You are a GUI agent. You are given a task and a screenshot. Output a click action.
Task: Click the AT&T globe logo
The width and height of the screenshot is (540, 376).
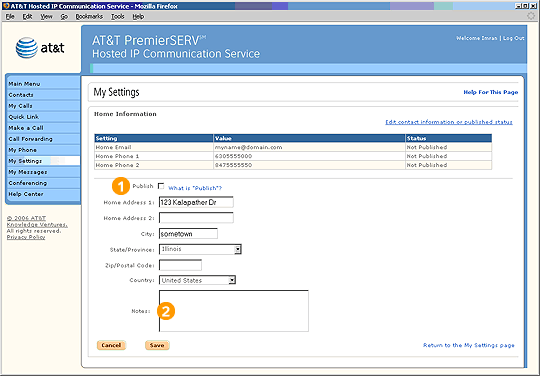pyautogui.click(x=27, y=48)
